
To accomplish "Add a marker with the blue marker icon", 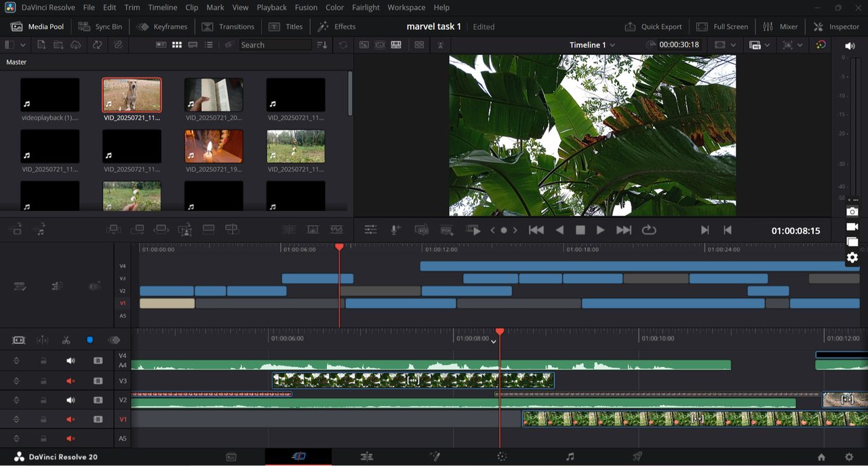I will pyautogui.click(x=90, y=340).
